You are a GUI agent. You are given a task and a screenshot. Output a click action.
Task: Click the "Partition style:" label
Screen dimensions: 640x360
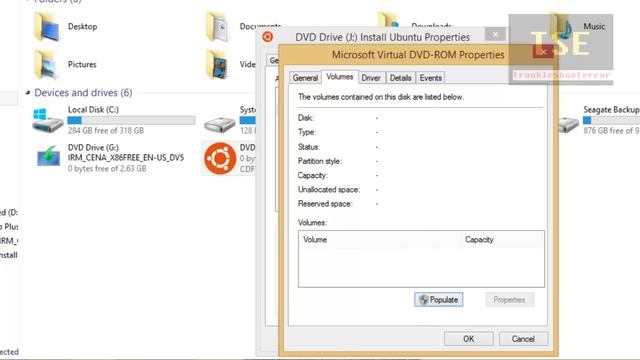coord(320,161)
